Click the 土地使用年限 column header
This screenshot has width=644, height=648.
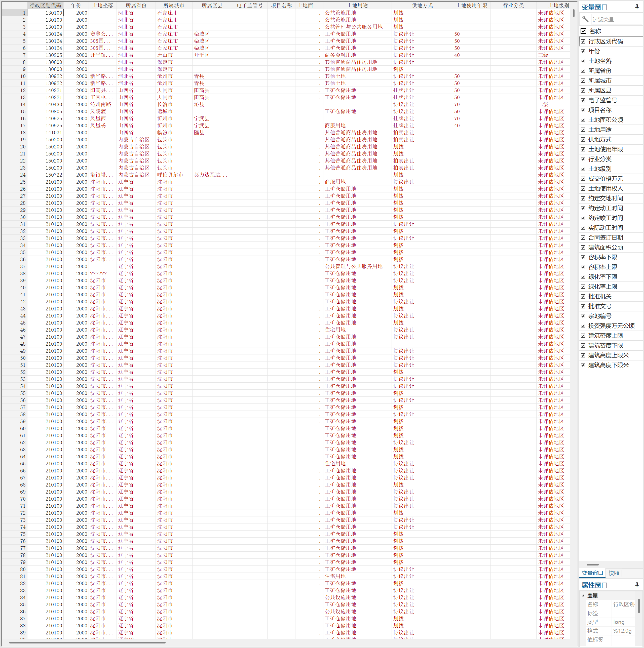tap(471, 5)
